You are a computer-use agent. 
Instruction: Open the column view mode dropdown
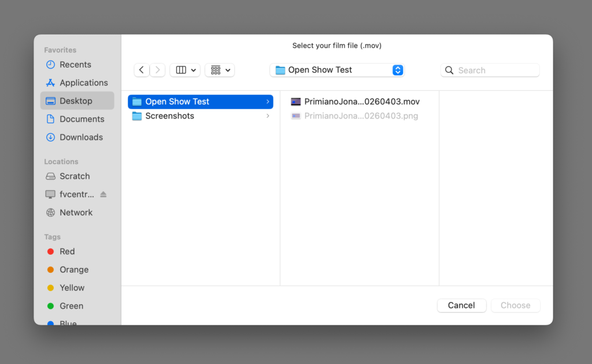185,70
